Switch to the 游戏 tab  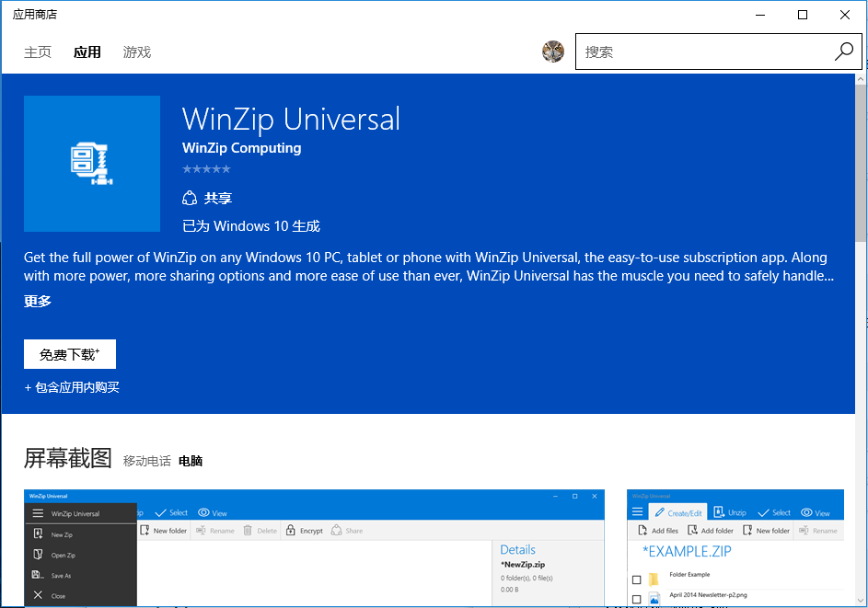coord(136,52)
